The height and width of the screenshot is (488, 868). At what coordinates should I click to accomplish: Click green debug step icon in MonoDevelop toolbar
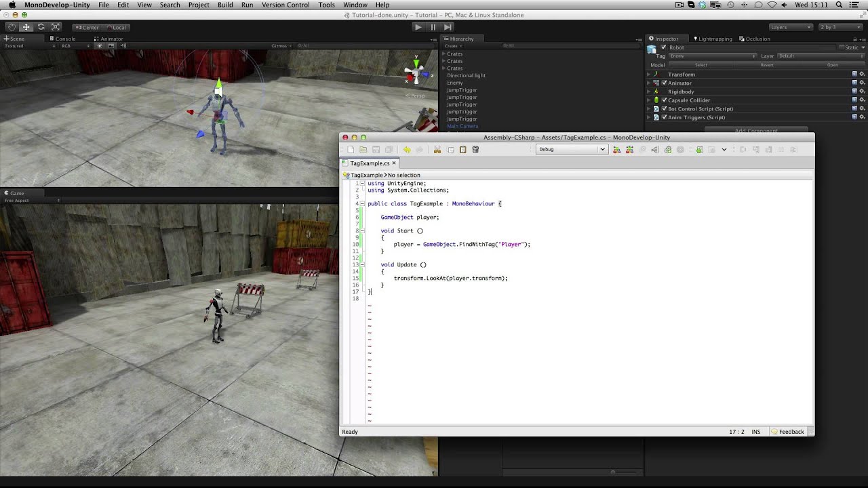pos(699,150)
